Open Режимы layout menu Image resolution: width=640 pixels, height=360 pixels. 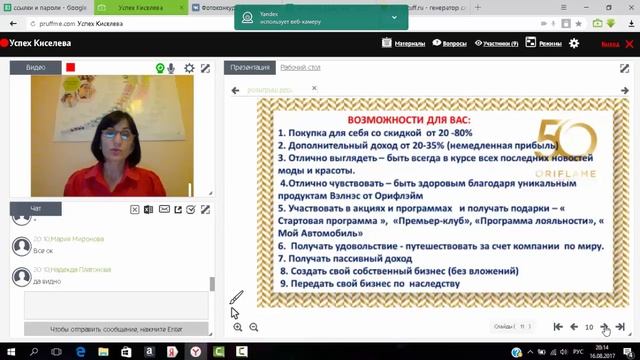(x=543, y=43)
